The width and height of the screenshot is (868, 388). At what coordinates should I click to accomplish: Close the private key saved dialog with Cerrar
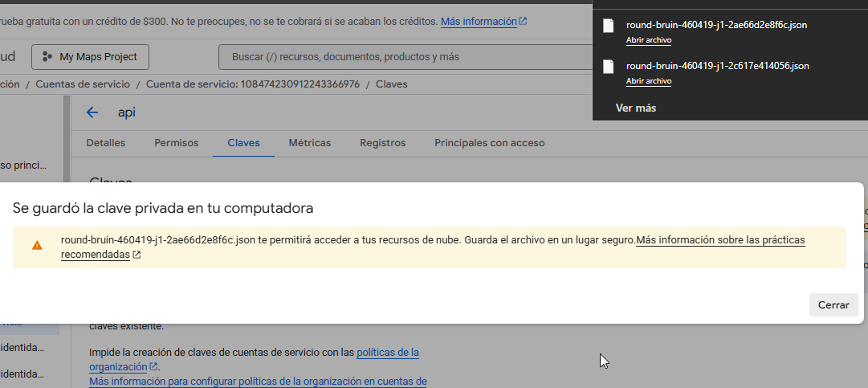(833, 305)
